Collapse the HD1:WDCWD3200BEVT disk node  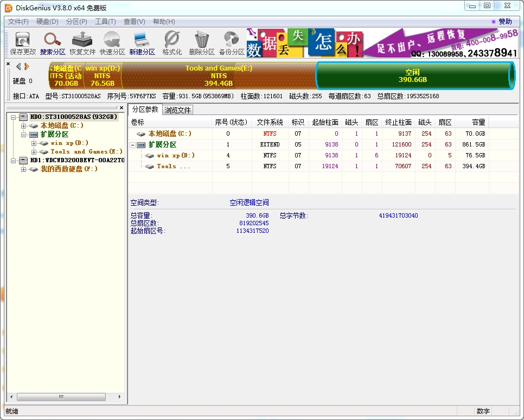pyautogui.click(x=14, y=161)
